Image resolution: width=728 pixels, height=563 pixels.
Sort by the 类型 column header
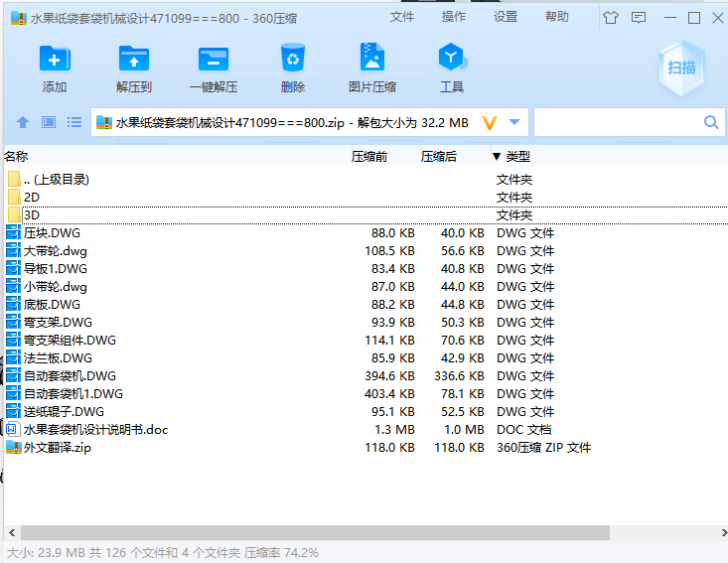click(517, 157)
